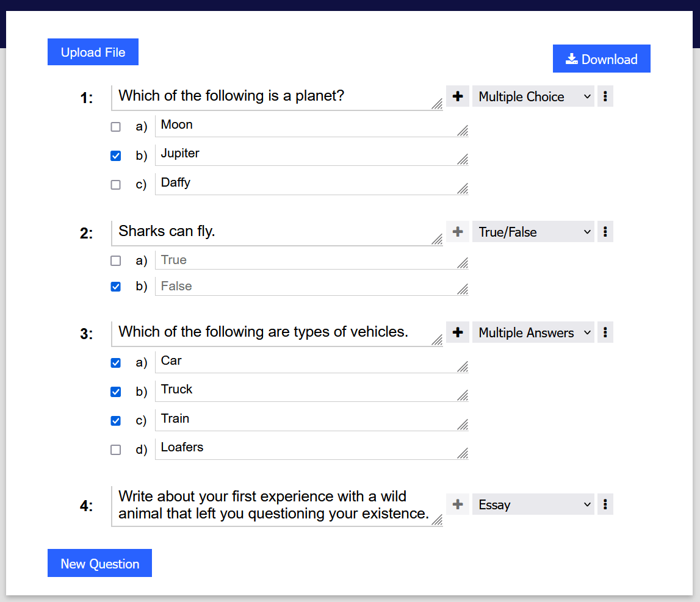Click the plus icon for question 4
The width and height of the screenshot is (700, 602).
[x=458, y=504]
